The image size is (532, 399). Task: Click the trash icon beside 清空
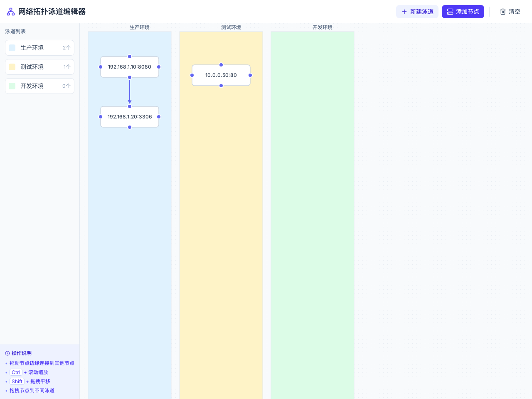point(503,12)
